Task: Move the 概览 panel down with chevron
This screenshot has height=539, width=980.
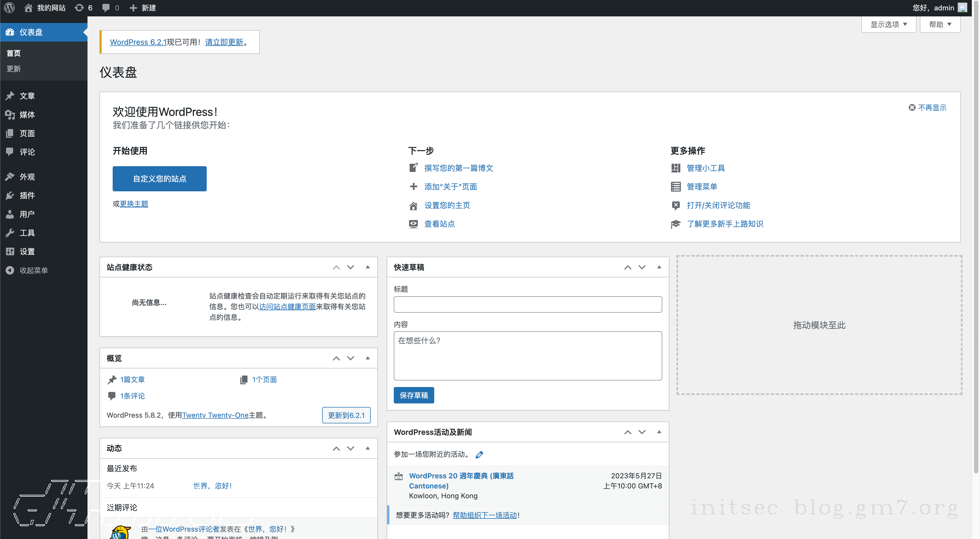Action: 350,358
